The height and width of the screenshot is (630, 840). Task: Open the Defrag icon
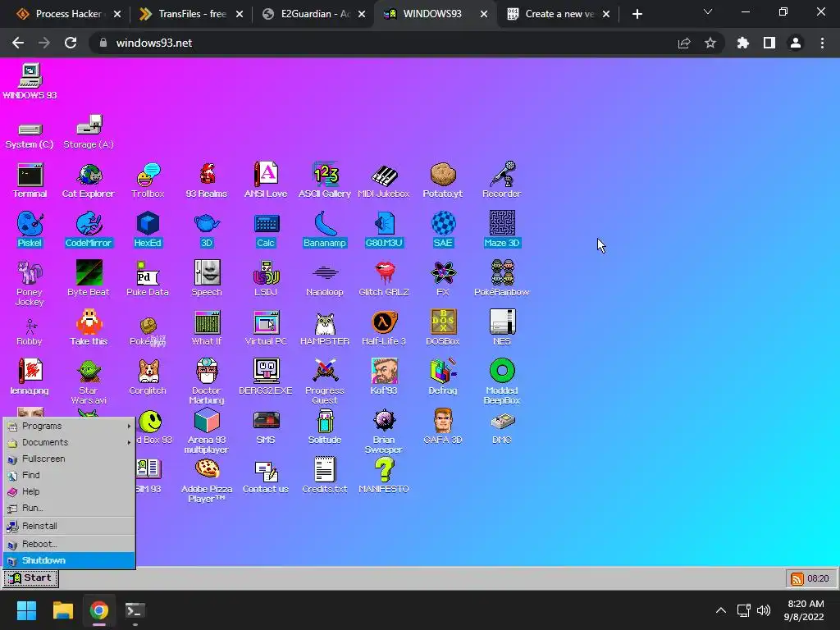pos(442,377)
